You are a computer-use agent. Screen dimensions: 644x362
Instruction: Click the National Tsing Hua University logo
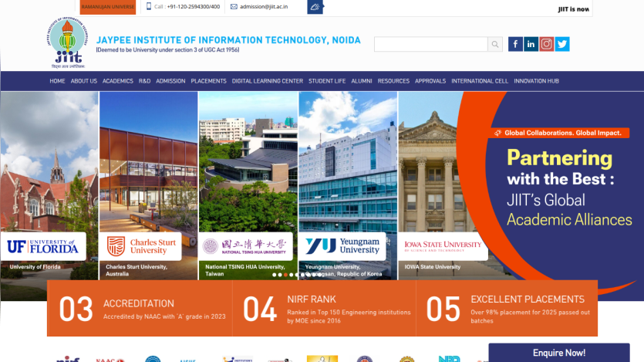pyautogui.click(x=246, y=246)
